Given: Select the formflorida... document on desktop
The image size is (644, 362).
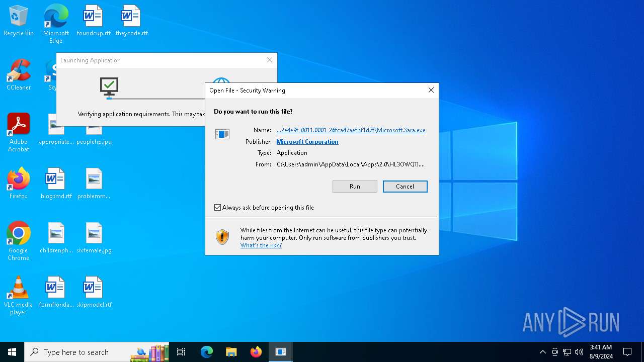Looking at the screenshot, I should (56, 293).
